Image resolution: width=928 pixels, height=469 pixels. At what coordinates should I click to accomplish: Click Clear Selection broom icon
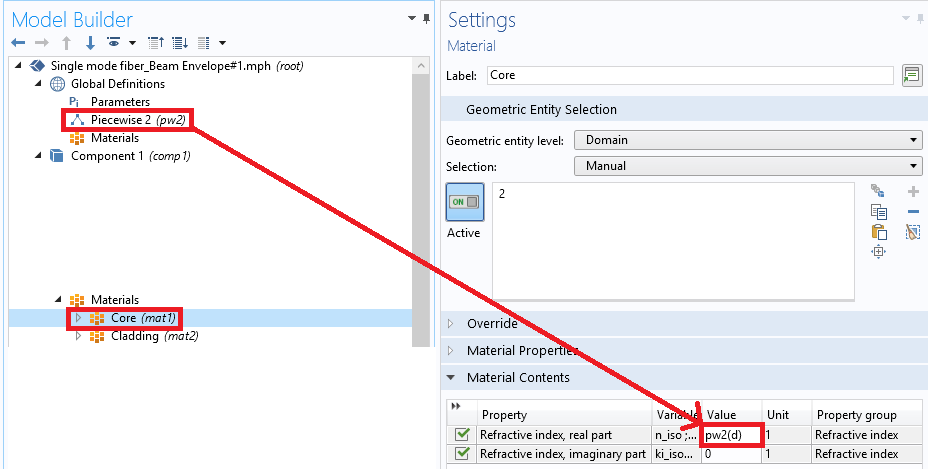point(912,231)
